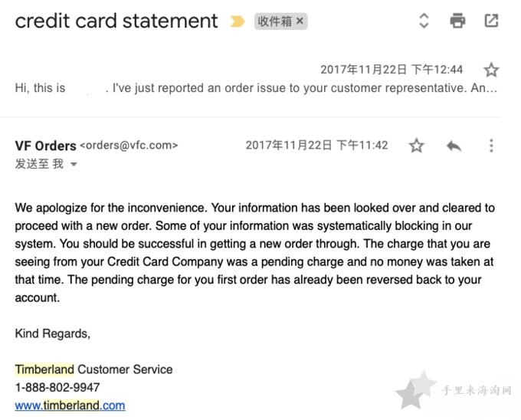
Task: Click the sender name VF Orders
Action: (45, 146)
